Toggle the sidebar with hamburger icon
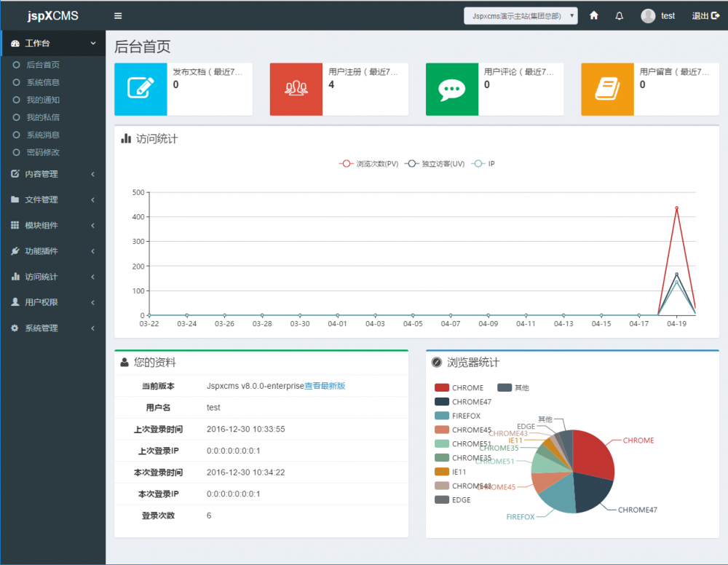This screenshot has width=728, height=565. point(117,15)
